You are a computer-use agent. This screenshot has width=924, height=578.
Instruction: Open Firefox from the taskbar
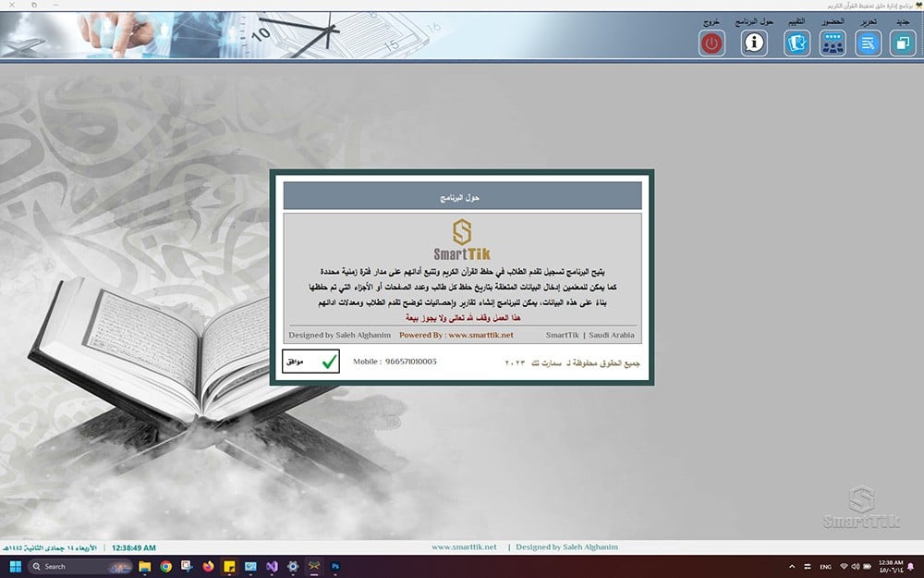pos(207,566)
